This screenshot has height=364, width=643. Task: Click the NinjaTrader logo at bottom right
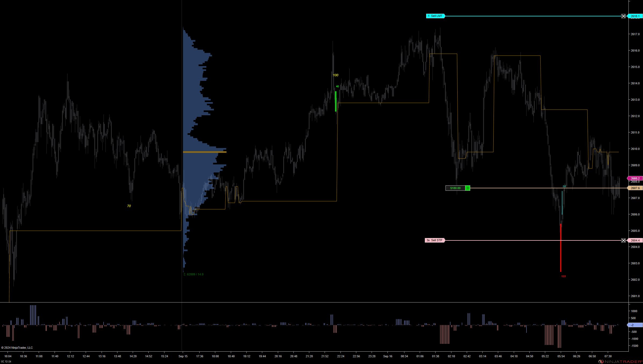coord(621,362)
